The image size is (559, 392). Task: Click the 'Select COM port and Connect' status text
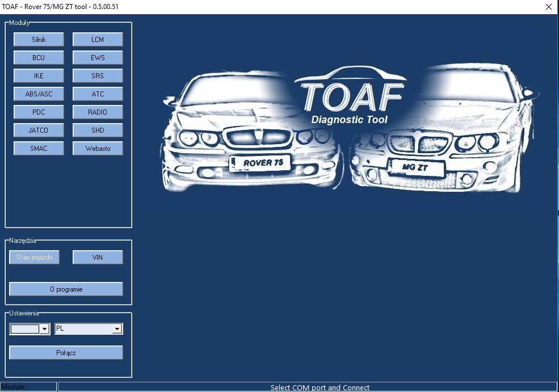(320, 387)
